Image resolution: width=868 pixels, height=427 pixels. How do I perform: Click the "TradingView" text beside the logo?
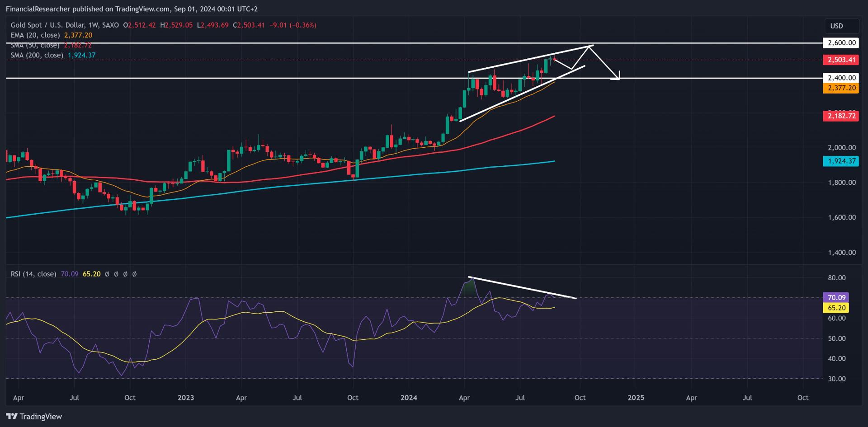point(39,416)
